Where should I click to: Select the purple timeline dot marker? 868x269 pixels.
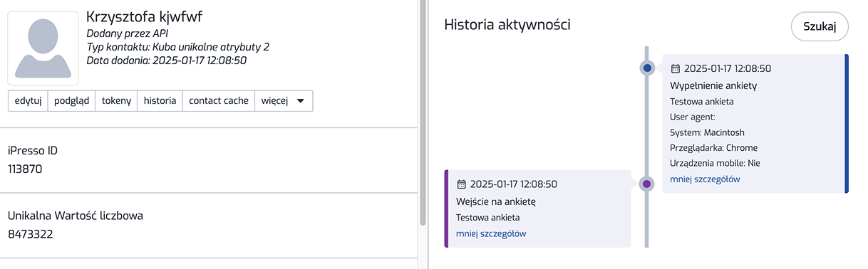click(x=647, y=184)
